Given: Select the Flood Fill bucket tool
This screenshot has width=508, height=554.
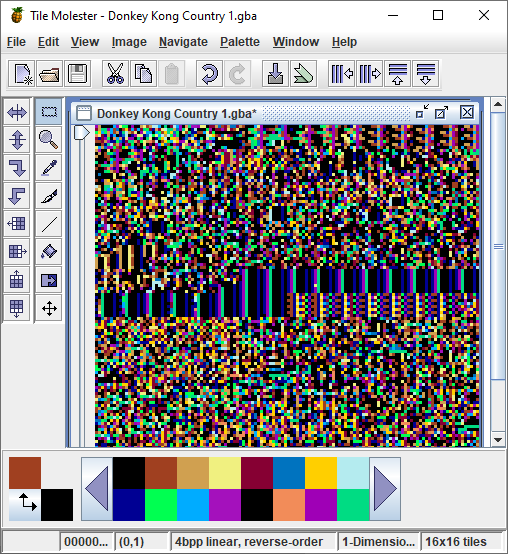Looking at the screenshot, I should pos(49,252).
